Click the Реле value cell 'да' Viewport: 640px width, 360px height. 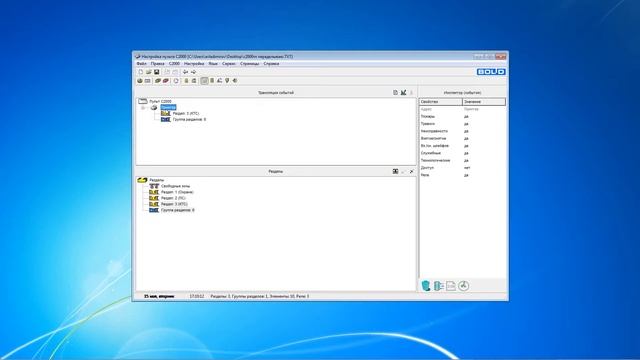(466, 175)
